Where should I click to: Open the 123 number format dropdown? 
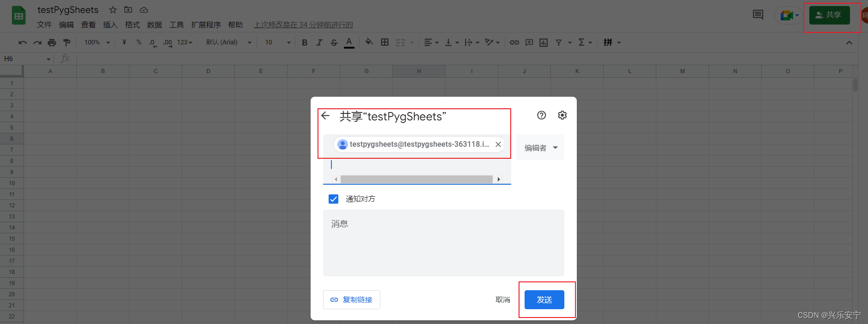click(185, 43)
